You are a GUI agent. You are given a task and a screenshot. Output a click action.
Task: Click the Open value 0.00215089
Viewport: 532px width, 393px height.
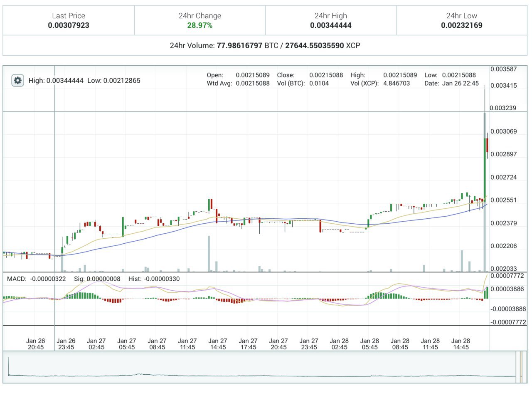click(253, 75)
